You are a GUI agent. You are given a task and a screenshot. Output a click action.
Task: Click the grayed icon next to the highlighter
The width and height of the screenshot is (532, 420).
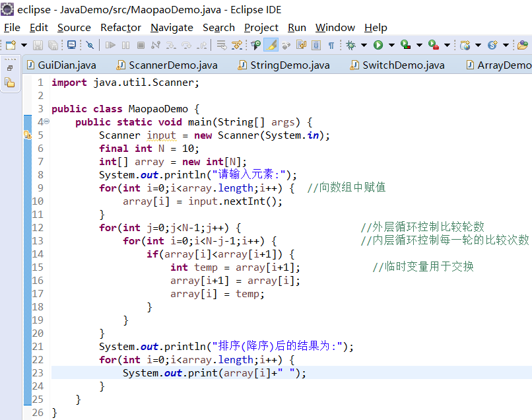coord(286,45)
